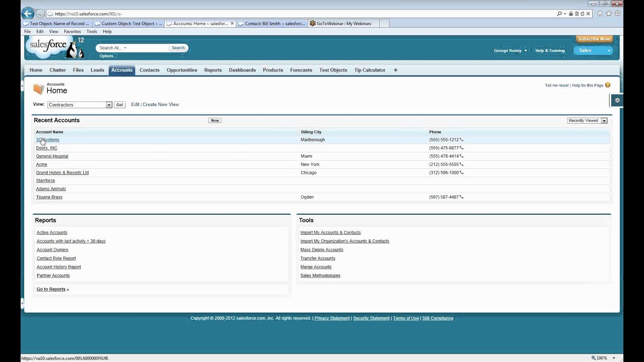Open the address bar search dropdown arrow
644x362 pixels.
[x=565, y=14]
